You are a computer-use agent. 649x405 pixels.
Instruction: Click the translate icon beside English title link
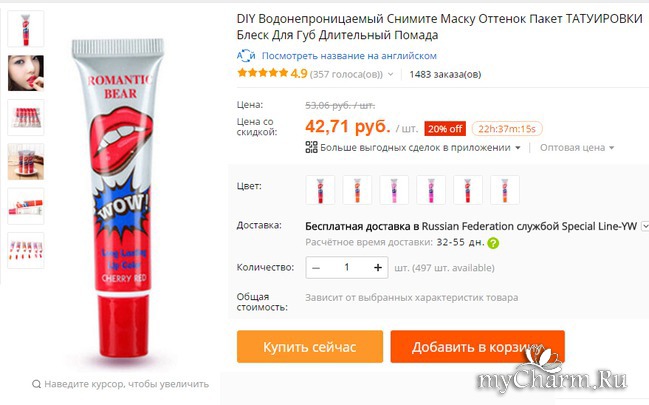coord(246,55)
